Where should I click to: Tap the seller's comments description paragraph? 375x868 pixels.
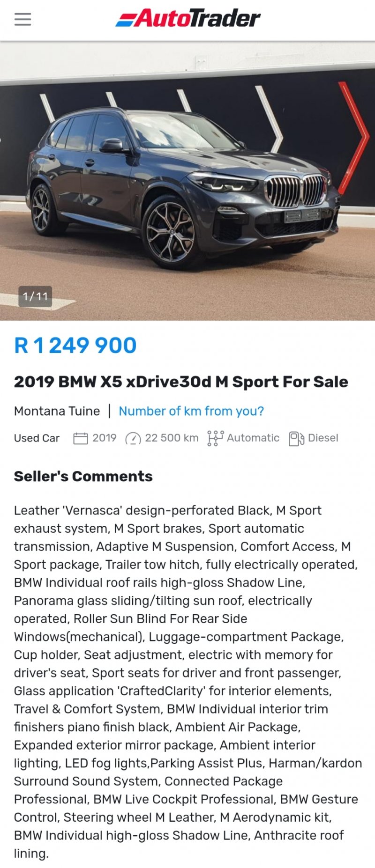click(187, 682)
